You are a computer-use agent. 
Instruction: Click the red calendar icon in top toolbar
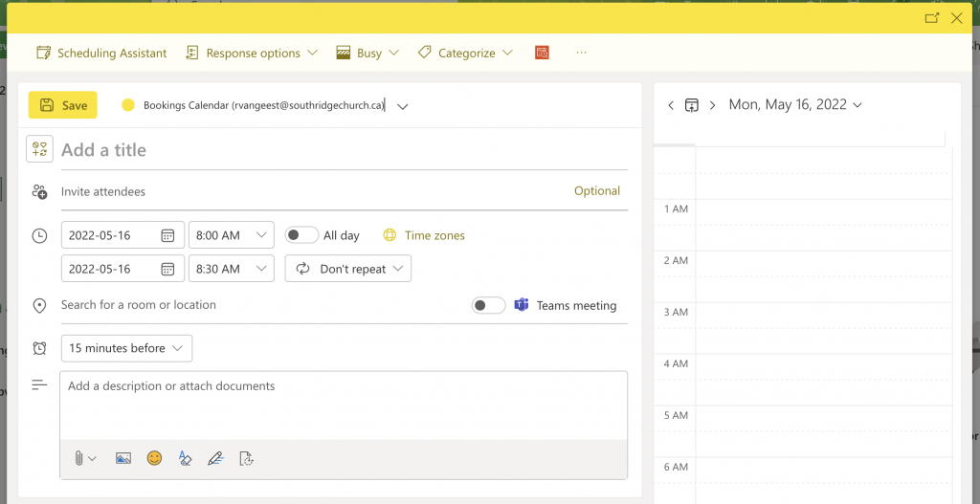(542, 54)
